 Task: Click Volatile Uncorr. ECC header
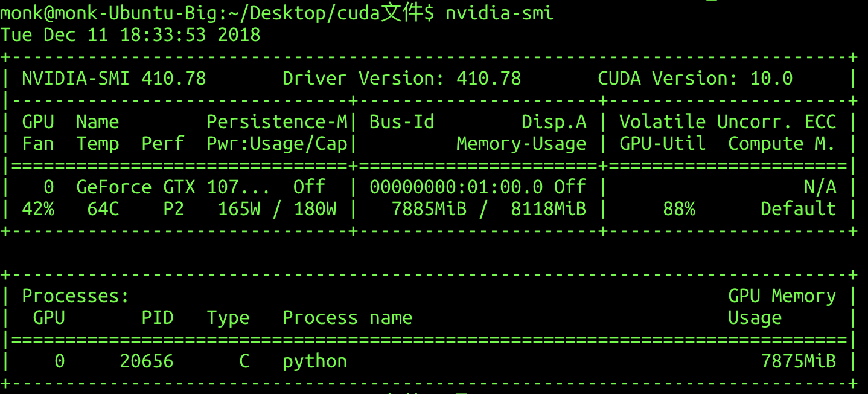click(x=727, y=122)
